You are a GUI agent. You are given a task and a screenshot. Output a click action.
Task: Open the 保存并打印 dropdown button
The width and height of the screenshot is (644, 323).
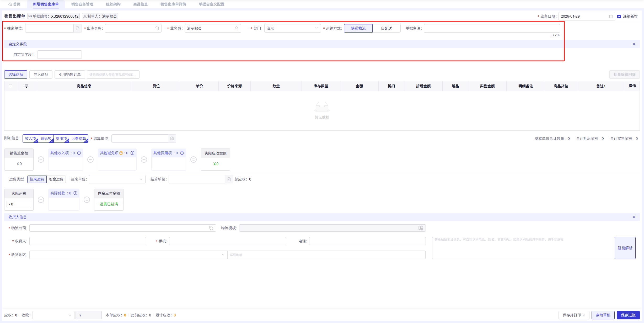click(x=574, y=315)
